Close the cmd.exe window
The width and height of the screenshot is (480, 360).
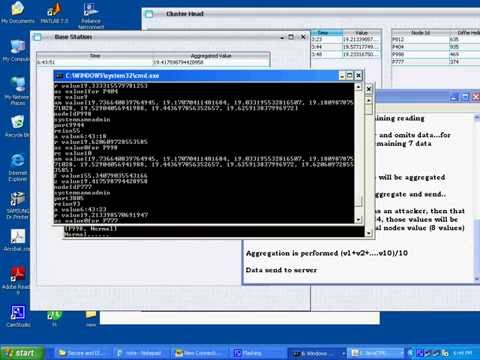tap(358, 76)
